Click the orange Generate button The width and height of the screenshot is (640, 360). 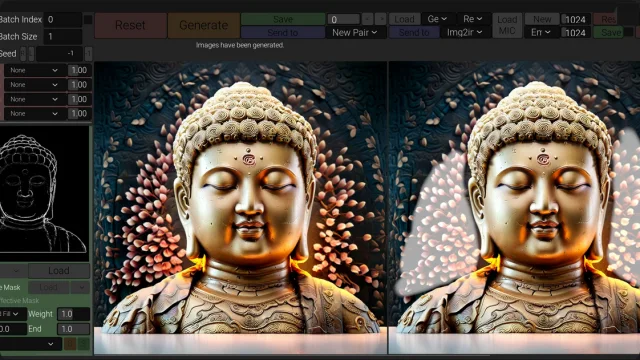pyautogui.click(x=203, y=25)
